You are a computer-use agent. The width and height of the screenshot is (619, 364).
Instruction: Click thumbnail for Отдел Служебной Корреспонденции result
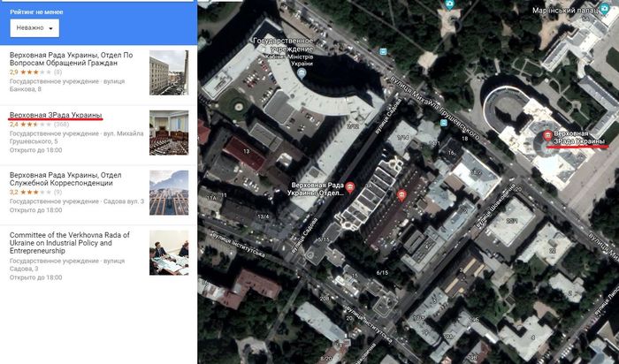pos(169,192)
